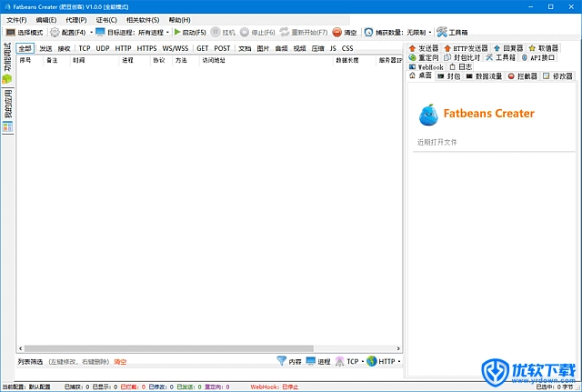Open the 封包比对 tab

click(463, 57)
